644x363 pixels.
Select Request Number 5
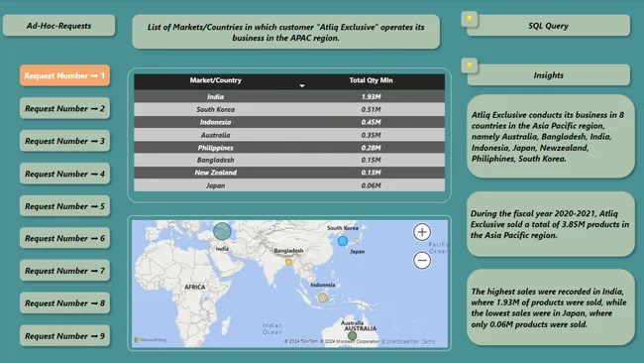point(64,206)
